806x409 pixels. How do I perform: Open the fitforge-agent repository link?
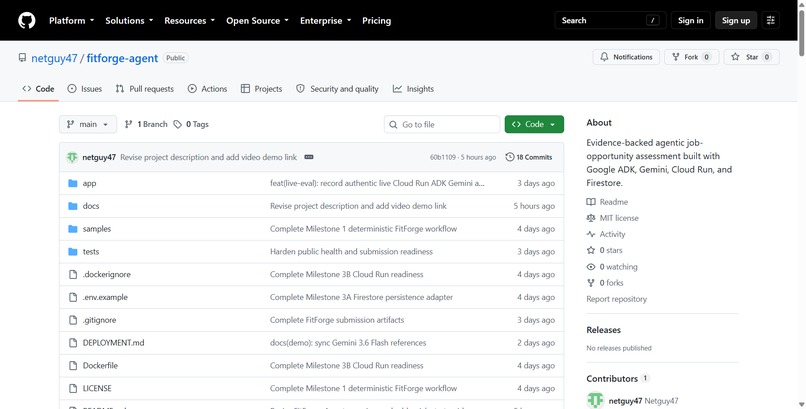[x=122, y=58]
